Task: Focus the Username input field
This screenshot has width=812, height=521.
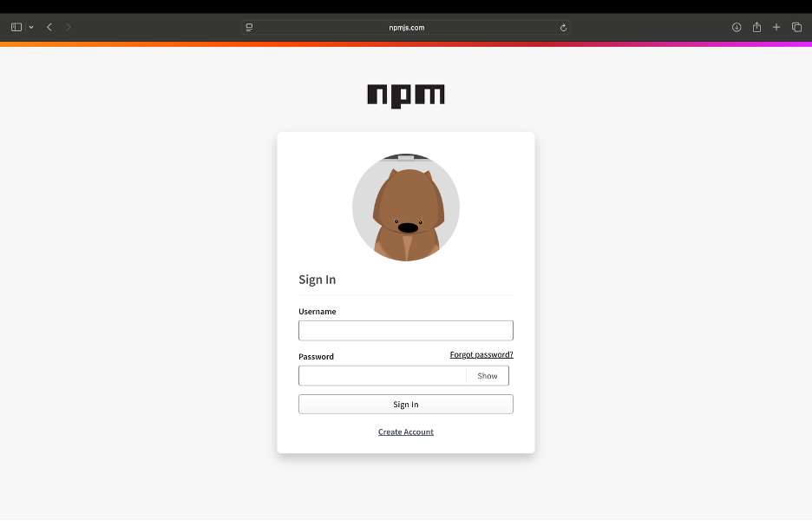Action: click(x=405, y=331)
